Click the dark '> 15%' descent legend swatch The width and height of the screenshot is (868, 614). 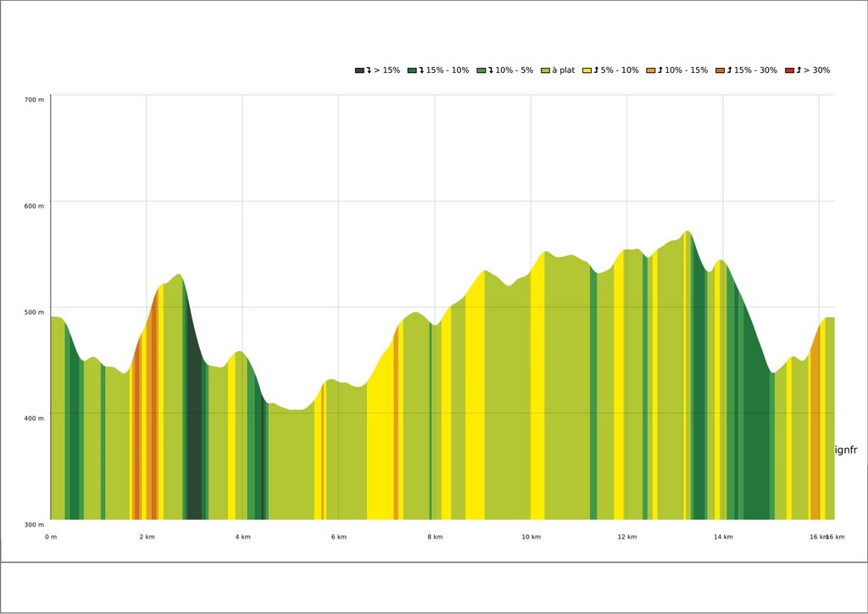click(359, 70)
